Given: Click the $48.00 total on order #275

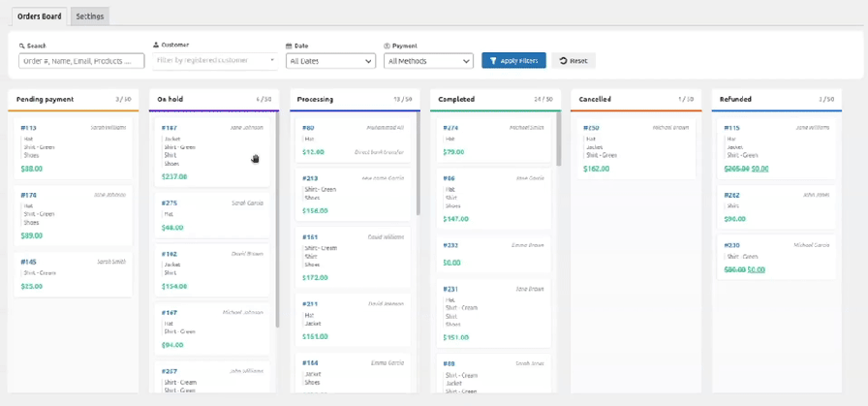Looking at the screenshot, I should pos(172,228).
